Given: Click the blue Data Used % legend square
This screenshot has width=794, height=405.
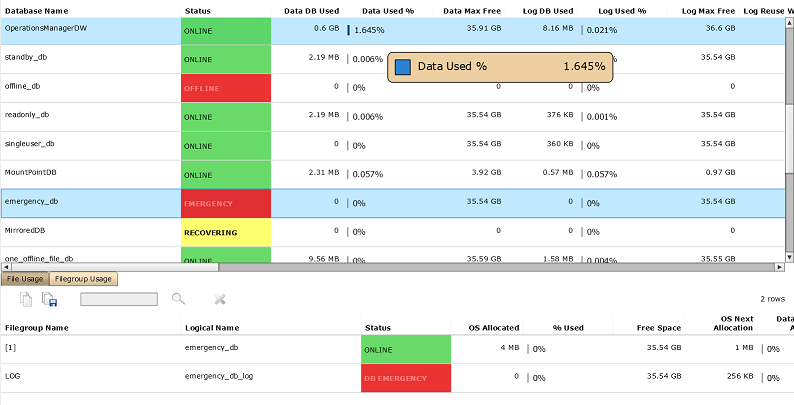Looking at the screenshot, I should click(402, 67).
